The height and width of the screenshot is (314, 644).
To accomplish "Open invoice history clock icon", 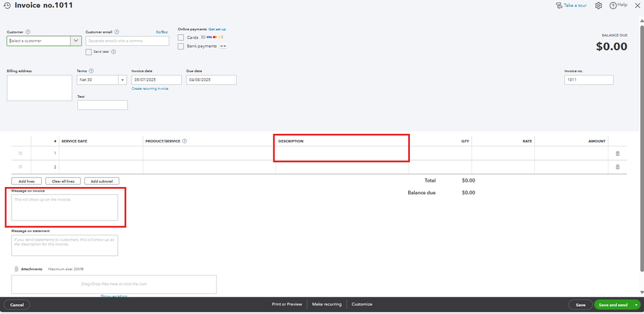I will tap(7, 6).
